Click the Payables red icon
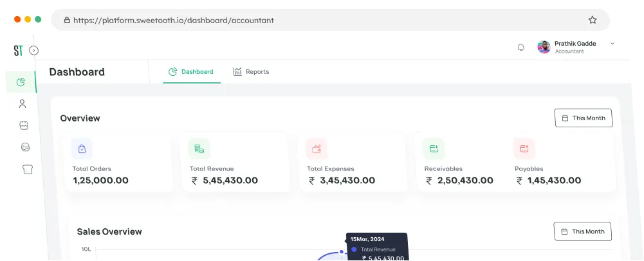The image size is (644, 261). 524,148
